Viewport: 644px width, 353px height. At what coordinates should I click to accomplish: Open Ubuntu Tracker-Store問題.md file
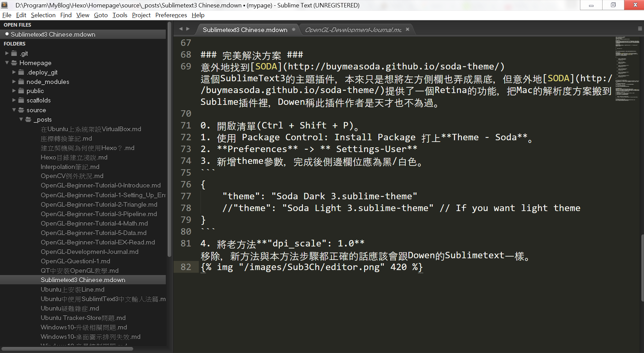pyautogui.click(x=83, y=318)
